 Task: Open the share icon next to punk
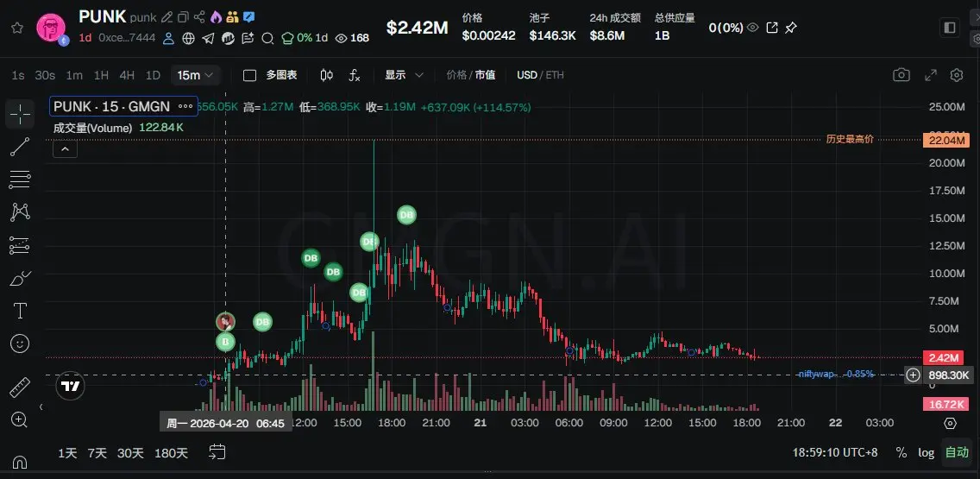pos(199,17)
